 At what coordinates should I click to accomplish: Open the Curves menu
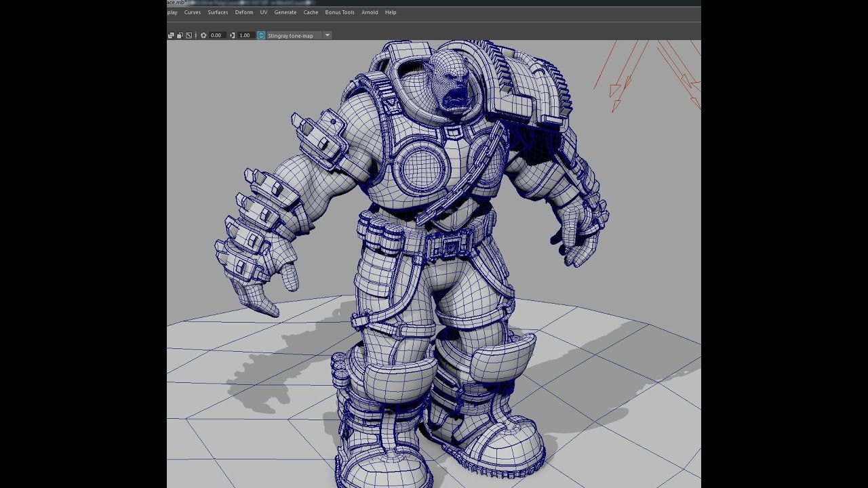click(x=193, y=12)
